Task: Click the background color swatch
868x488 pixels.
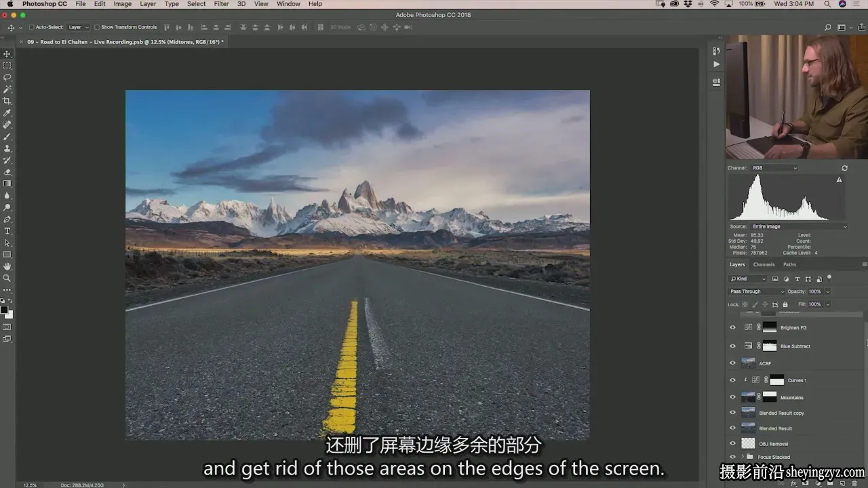Action: tap(9, 314)
